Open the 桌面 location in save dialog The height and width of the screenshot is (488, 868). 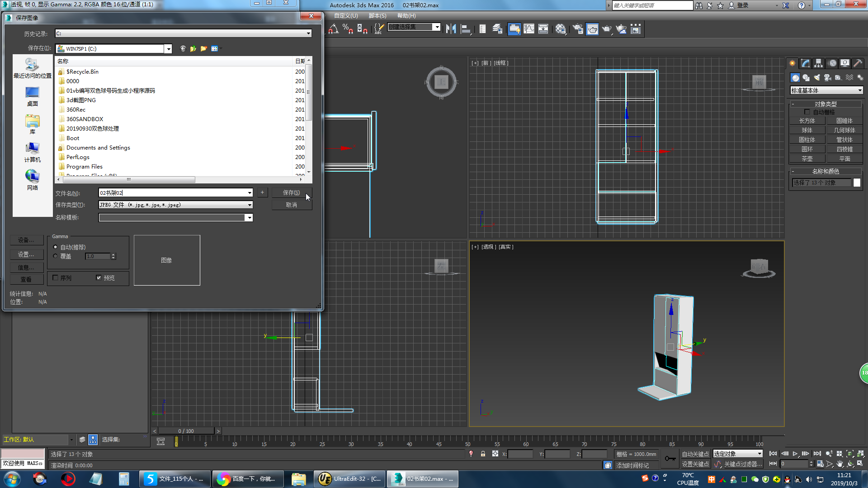tap(32, 96)
